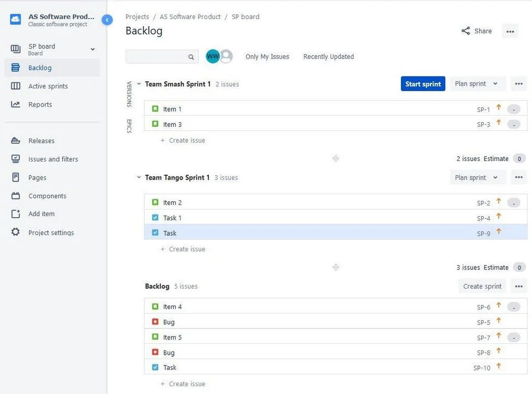Toggle the Recently Updated filter
532x394 pixels.
(x=328, y=57)
